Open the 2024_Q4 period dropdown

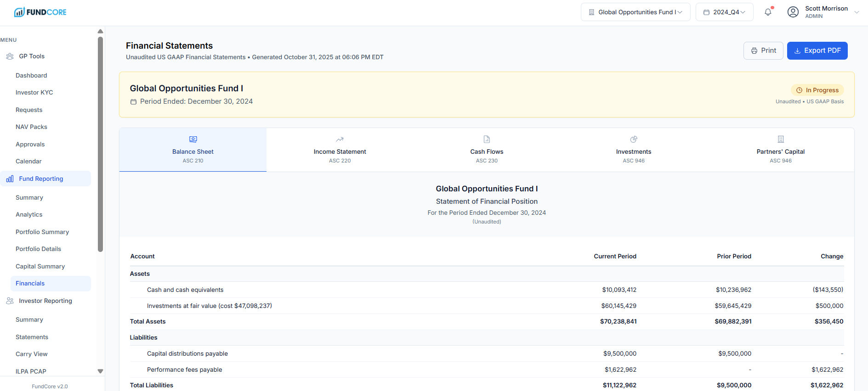724,12
